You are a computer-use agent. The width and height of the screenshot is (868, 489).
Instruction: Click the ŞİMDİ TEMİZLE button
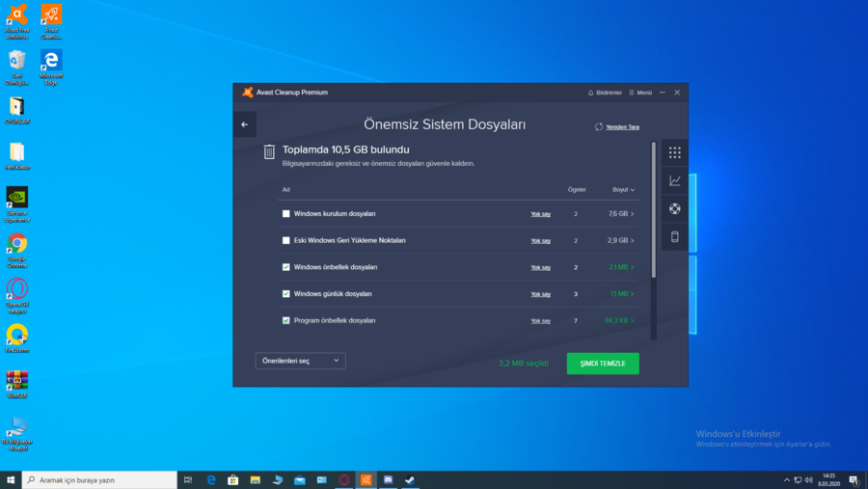pyautogui.click(x=602, y=364)
